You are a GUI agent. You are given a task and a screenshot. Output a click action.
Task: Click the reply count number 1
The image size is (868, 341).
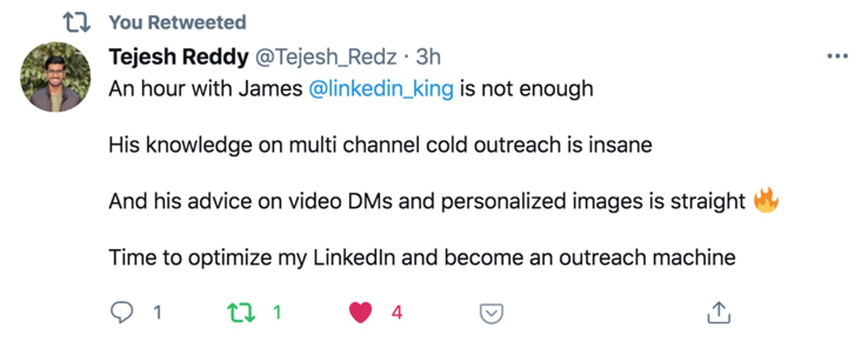click(x=157, y=313)
